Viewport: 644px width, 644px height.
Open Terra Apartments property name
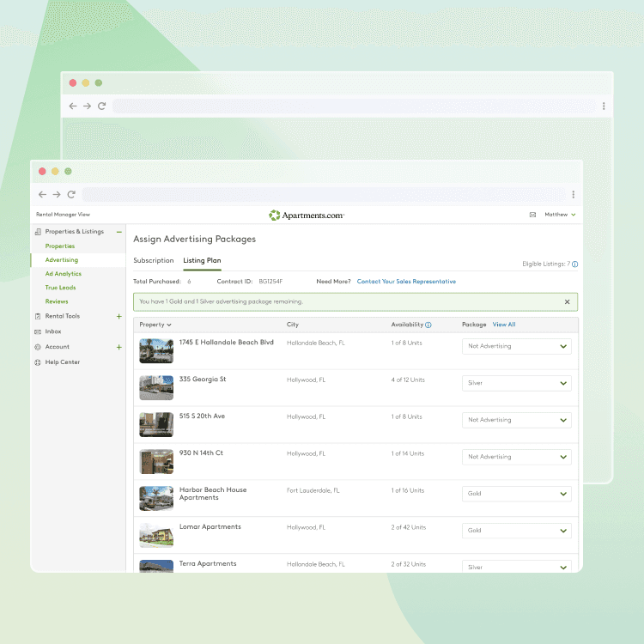tap(208, 563)
